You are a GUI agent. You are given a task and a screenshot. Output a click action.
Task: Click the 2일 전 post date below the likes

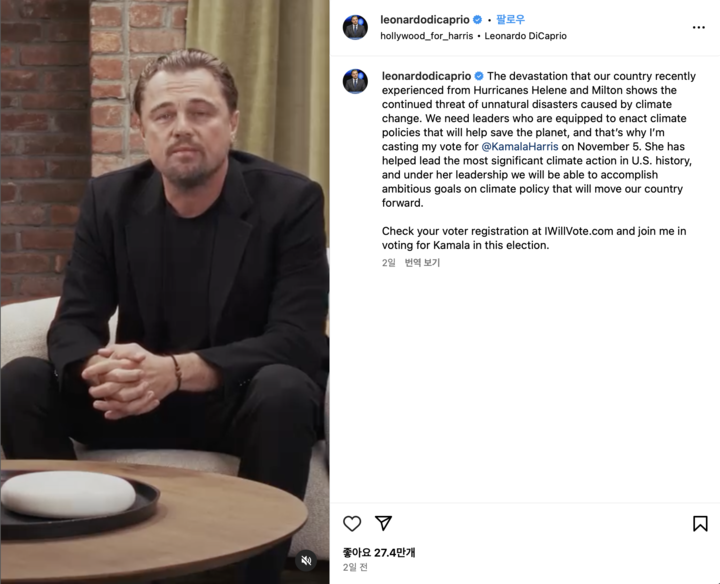click(355, 567)
